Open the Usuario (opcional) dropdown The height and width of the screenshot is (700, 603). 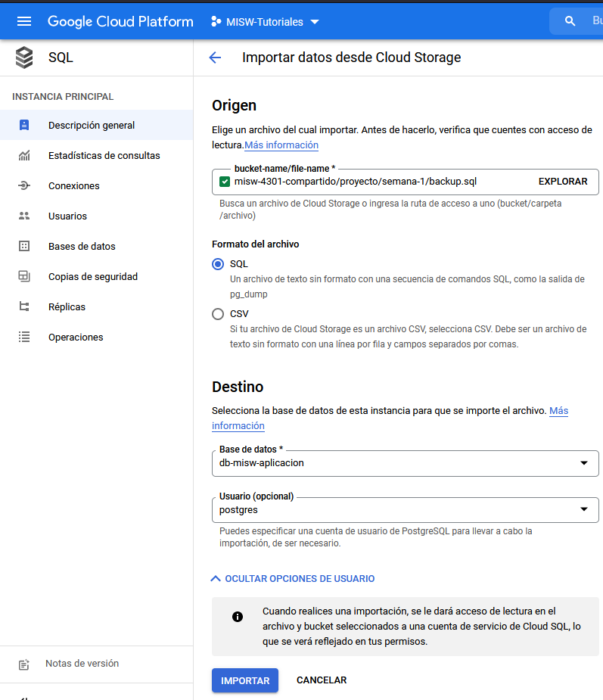(406, 510)
